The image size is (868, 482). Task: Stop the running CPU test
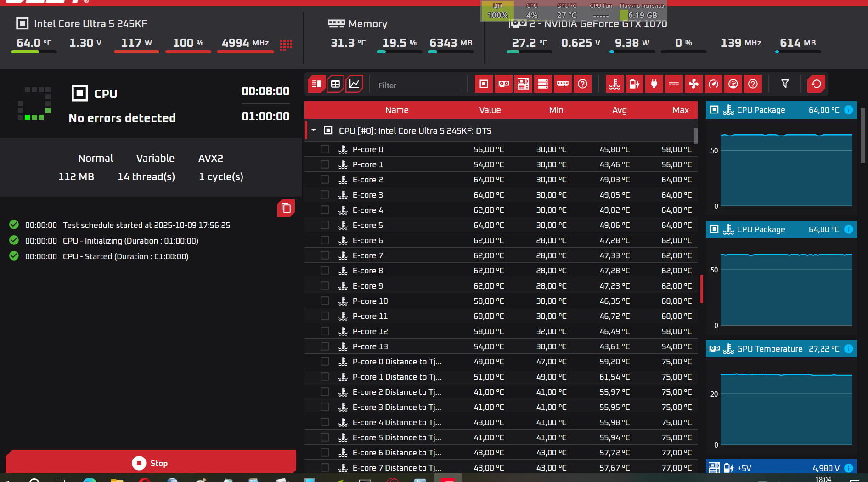tap(151, 462)
